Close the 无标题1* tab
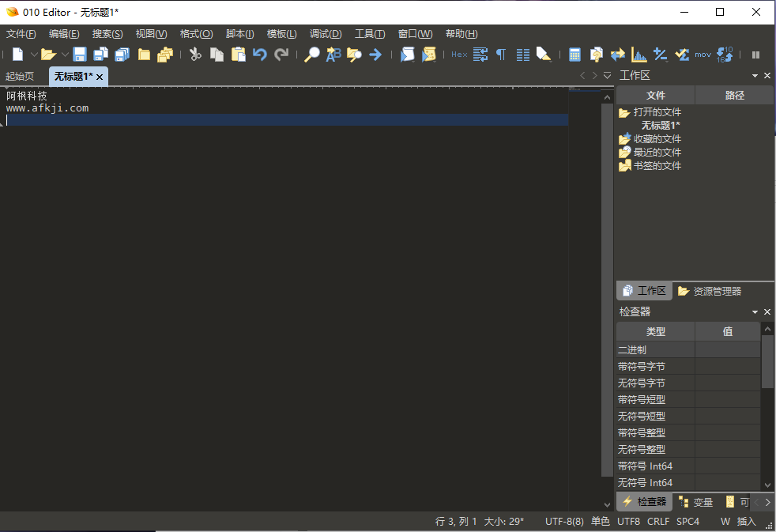This screenshot has height=532, width=776. [100, 77]
